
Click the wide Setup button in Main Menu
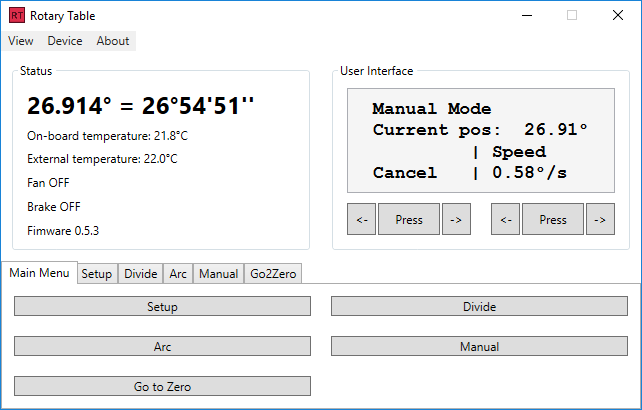(162, 307)
